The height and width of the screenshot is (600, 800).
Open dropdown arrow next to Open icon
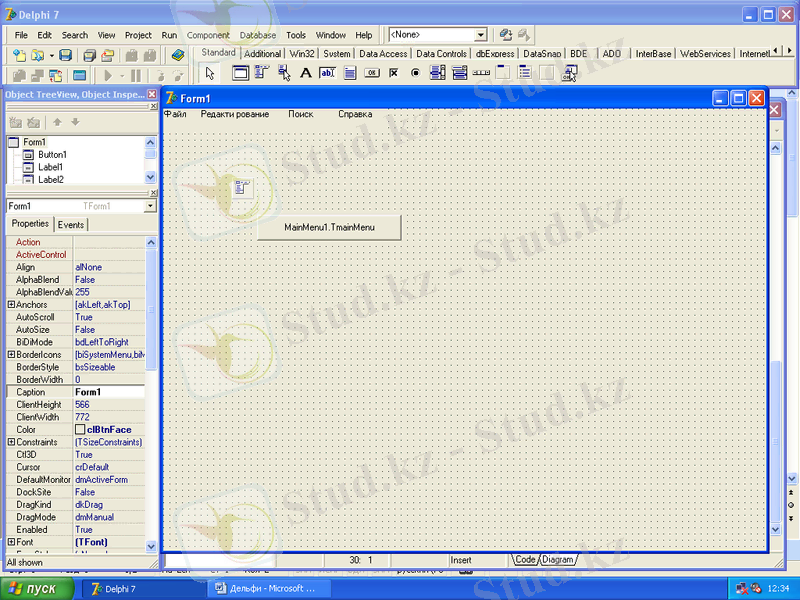pyautogui.click(x=52, y=56)
